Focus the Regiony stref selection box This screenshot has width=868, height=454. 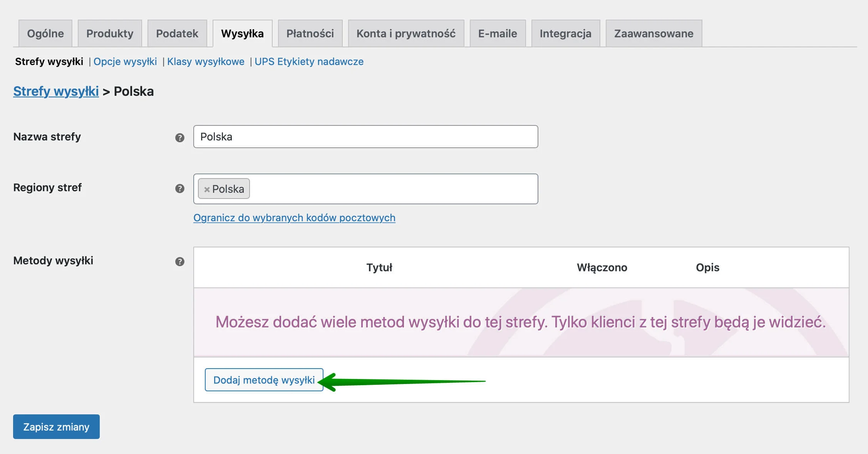pyautogui.click(x=365, y=189)
